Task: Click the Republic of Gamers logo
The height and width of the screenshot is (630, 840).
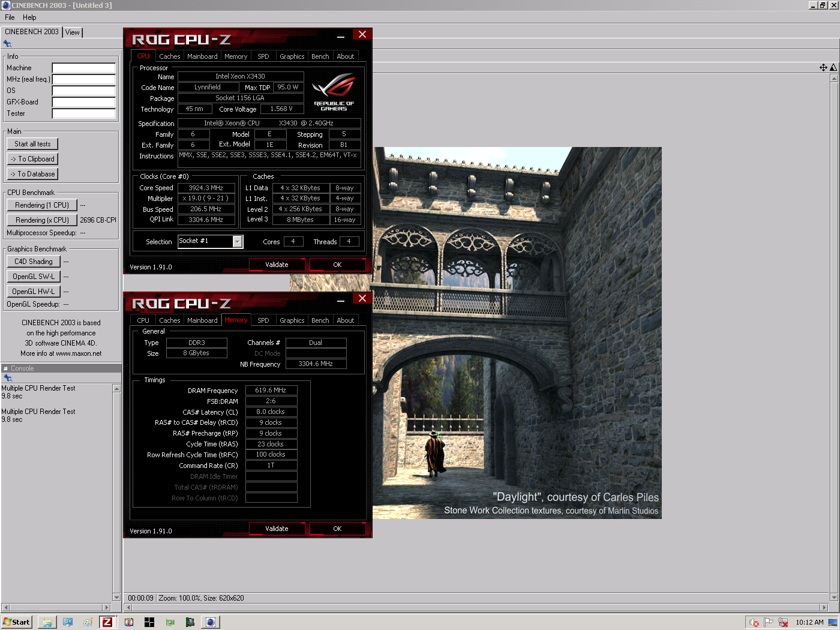Action: pyautogui.click(x=334, y=92)
